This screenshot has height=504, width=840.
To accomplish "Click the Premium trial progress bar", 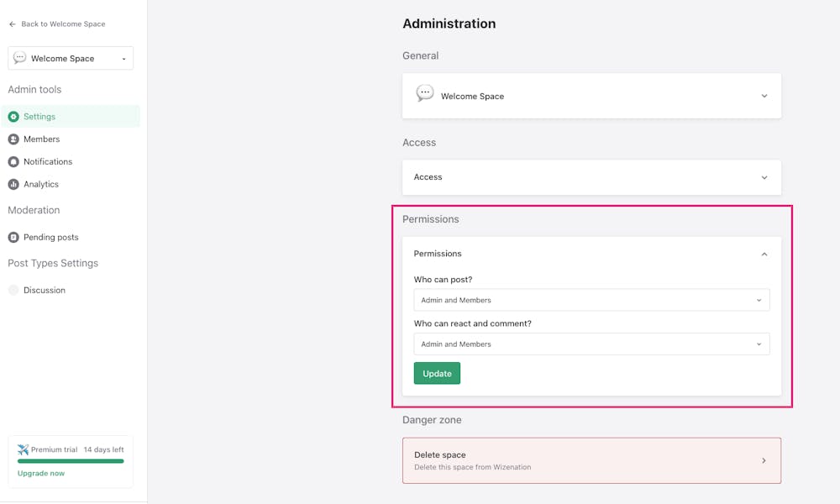I will coord(71,461).
